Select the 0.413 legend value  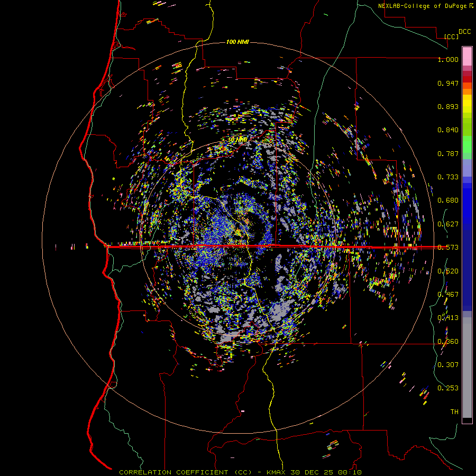tap(448, 318)
